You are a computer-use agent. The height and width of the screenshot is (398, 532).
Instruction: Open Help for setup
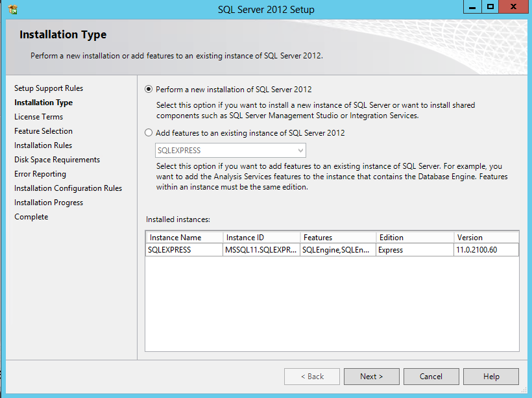click(x=491, y=377)
